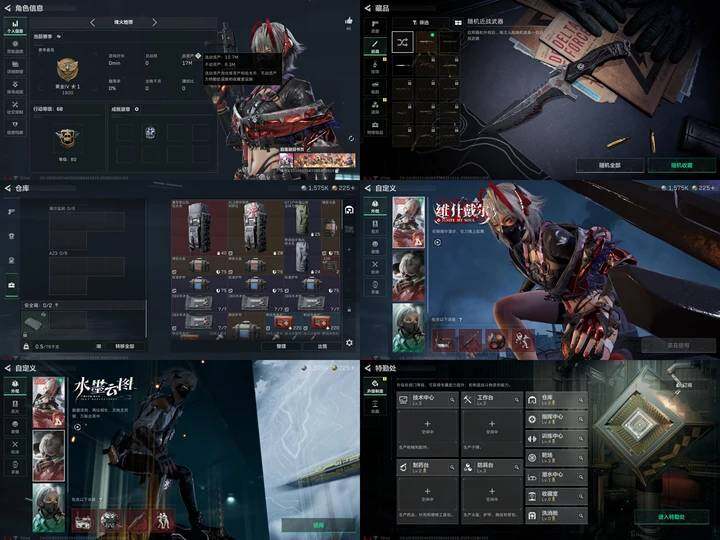
Task: Click the green 进入特勤处 button
Action: pos(671,517)
